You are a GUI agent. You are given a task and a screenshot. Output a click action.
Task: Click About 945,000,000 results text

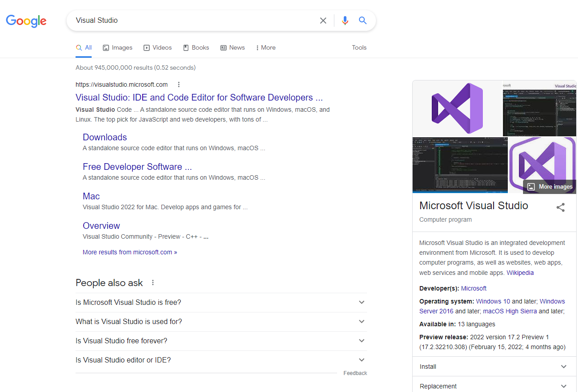coord(135,68)
